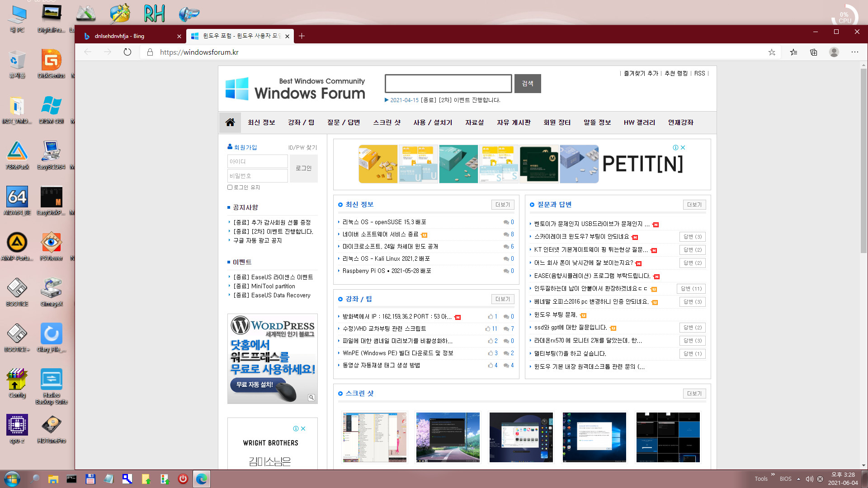Open file explorer in taskbar
The height and width of the screenshot is (488, 868).
pos(53,479)
